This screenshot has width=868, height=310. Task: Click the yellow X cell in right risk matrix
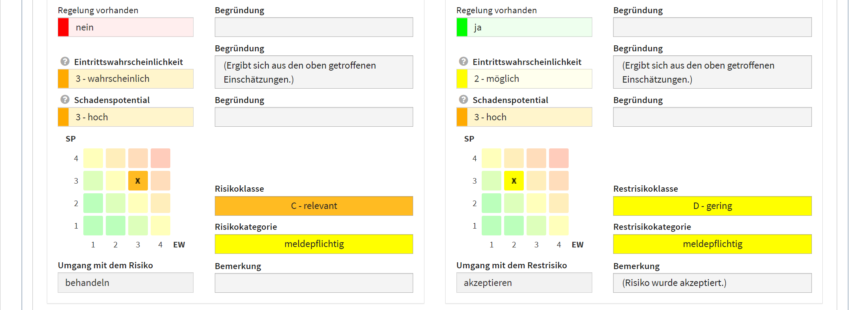pyautogui.click(x=514, y=181)
